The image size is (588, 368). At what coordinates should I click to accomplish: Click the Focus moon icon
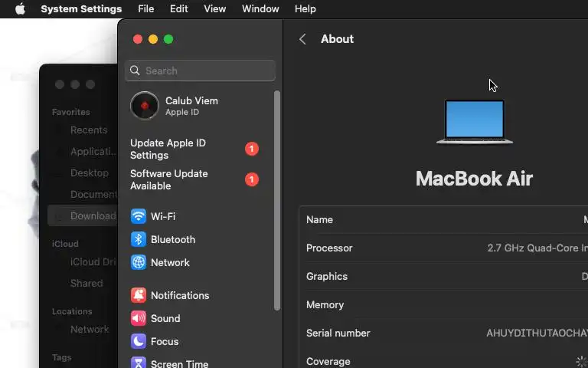click(139, 341)
